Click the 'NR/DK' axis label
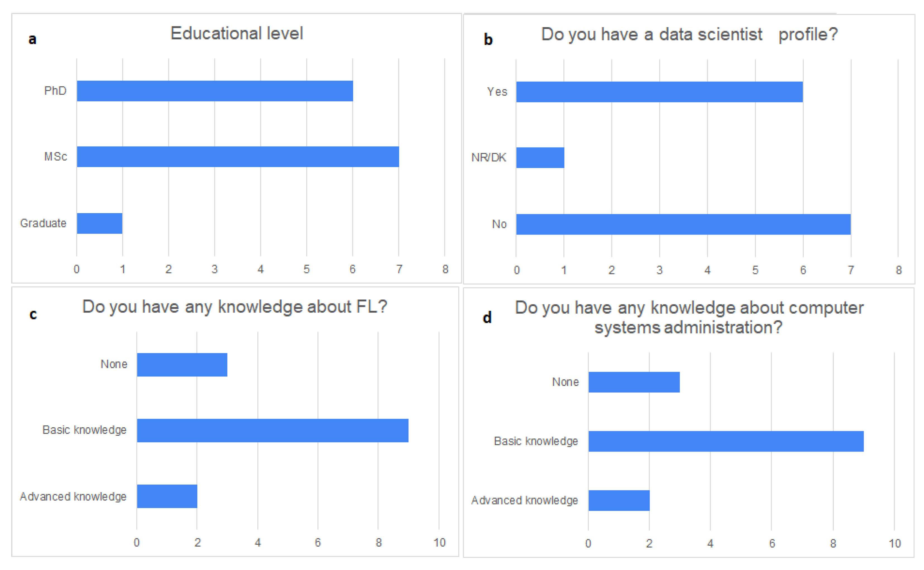Image resolution: width=924 pixels, height=570 pixels. point(488,158)
